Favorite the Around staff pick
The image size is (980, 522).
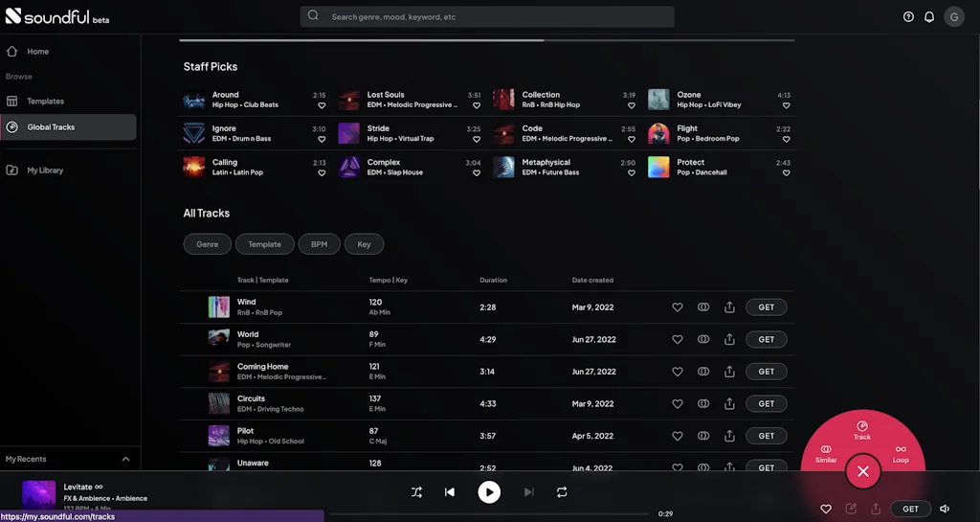pyautogui.click(x=322, y=105)
